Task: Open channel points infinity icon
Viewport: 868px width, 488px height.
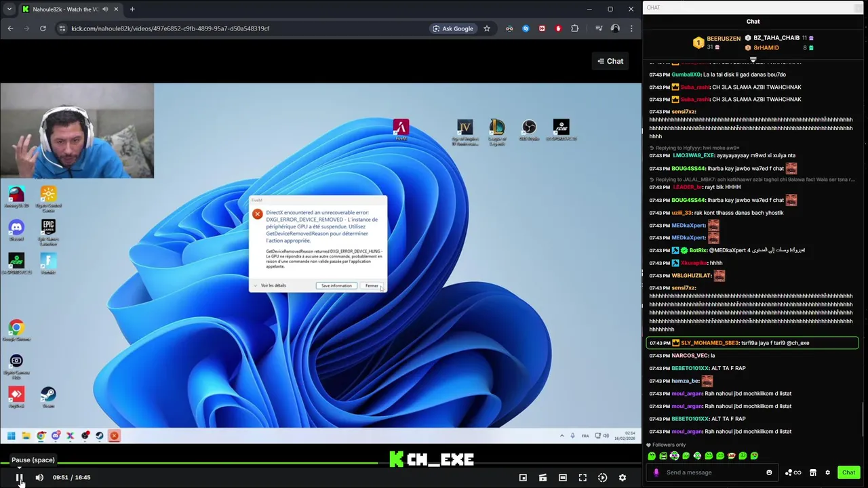Action: click(x=793, y=472)
